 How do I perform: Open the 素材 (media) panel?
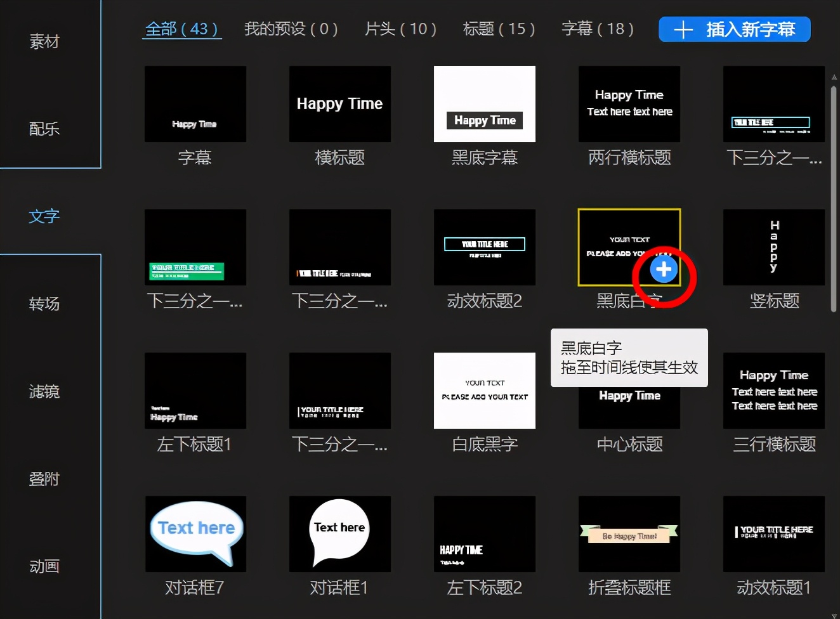(43, 41)
